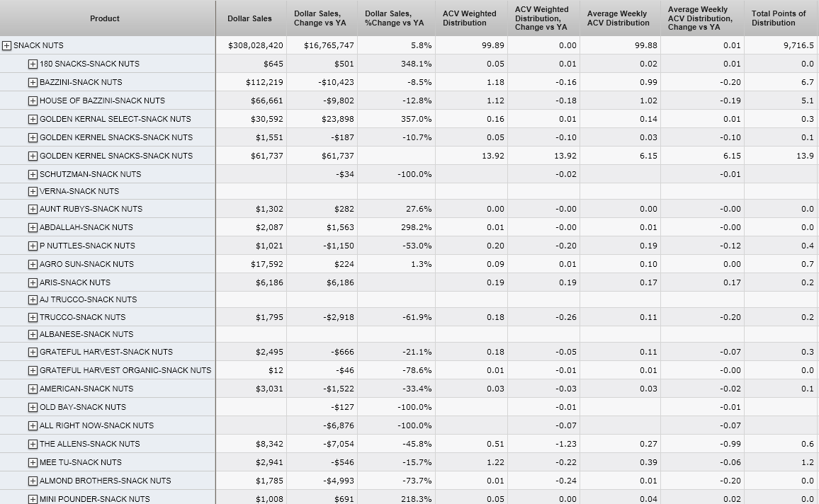Expand HOUSE OF BAZZINI-SNACK NUTS
The height and width of the screenshot is (504, 819).
pyautogui.click(x=33, y=101)
